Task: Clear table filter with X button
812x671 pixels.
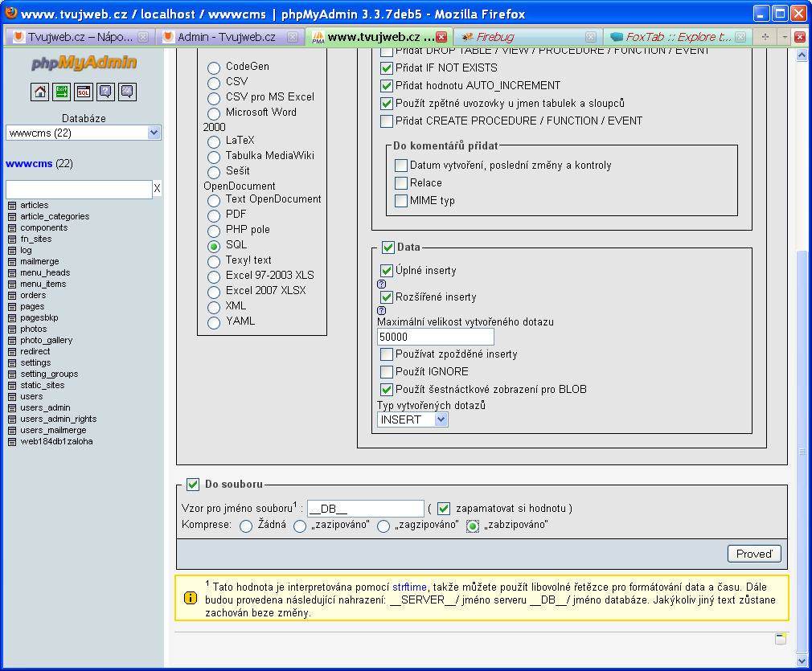Action: click(x=157, y=189)
